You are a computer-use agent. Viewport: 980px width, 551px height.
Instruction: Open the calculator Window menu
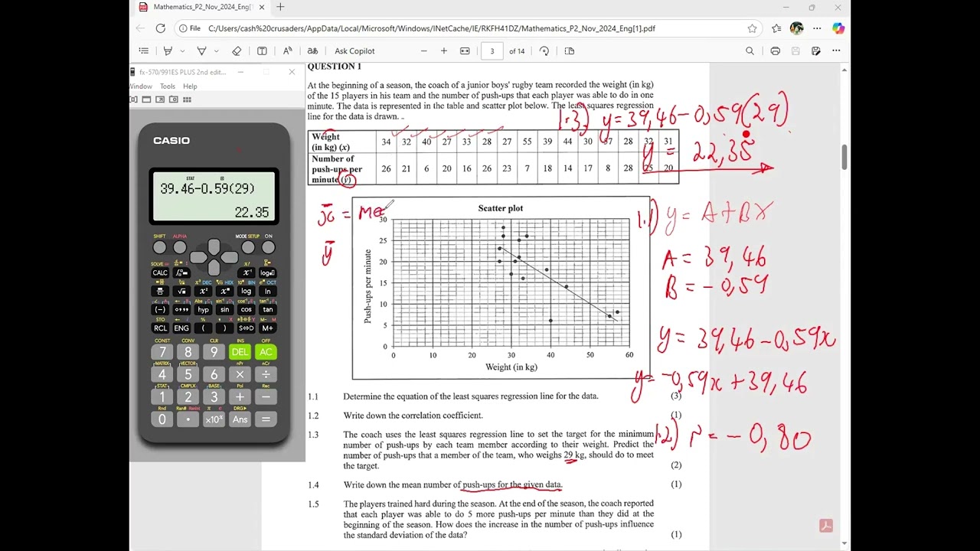coord(141,86)
